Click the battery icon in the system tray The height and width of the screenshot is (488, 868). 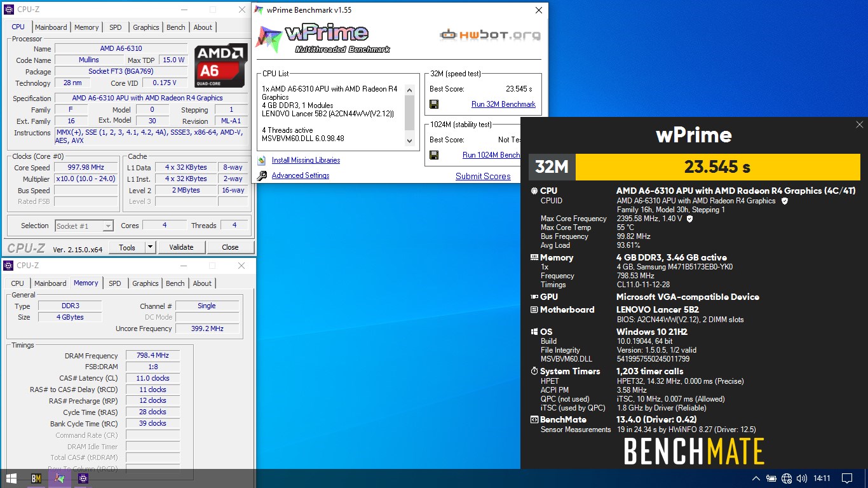tap(771, 478)
